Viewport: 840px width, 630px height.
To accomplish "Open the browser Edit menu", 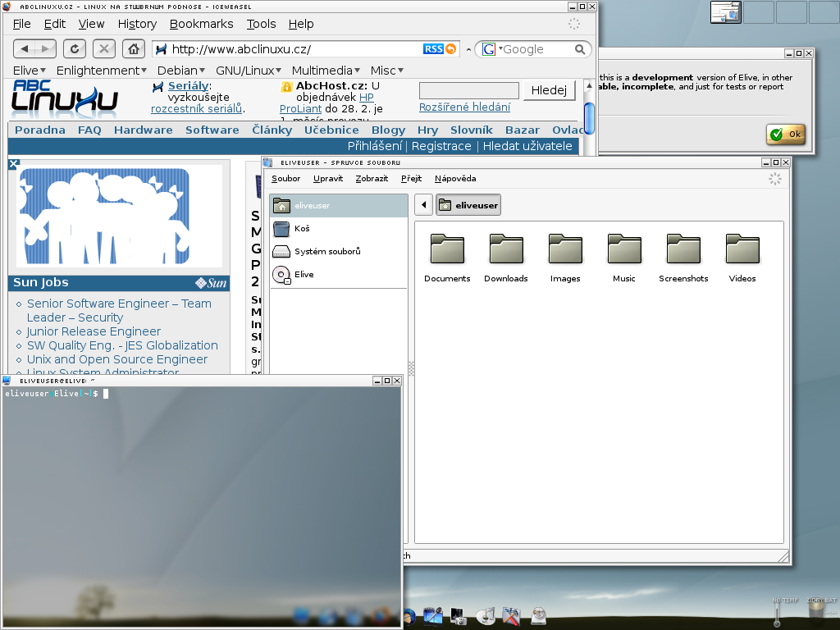I will click(x=55, y=24).
